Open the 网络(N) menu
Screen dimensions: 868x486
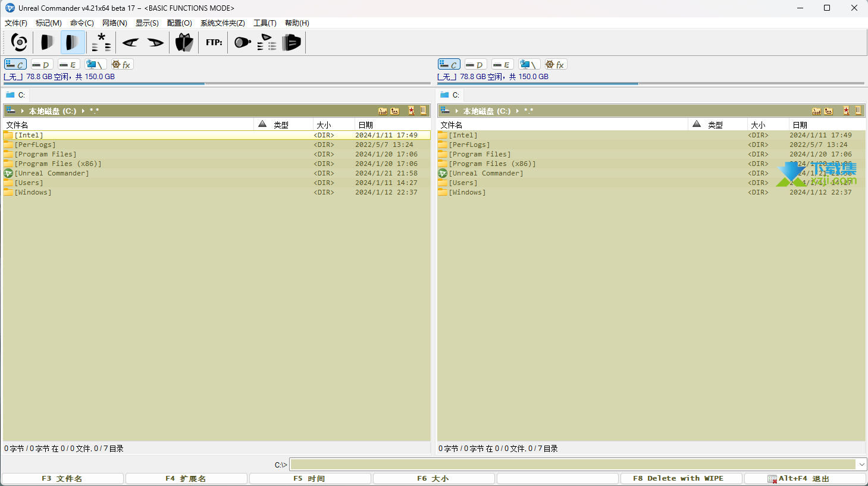(115, 23)
